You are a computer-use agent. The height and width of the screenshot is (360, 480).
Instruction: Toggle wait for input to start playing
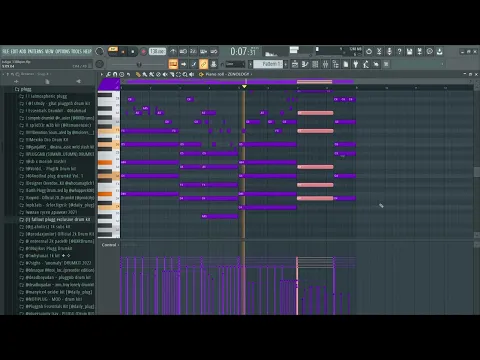(183, 51)
